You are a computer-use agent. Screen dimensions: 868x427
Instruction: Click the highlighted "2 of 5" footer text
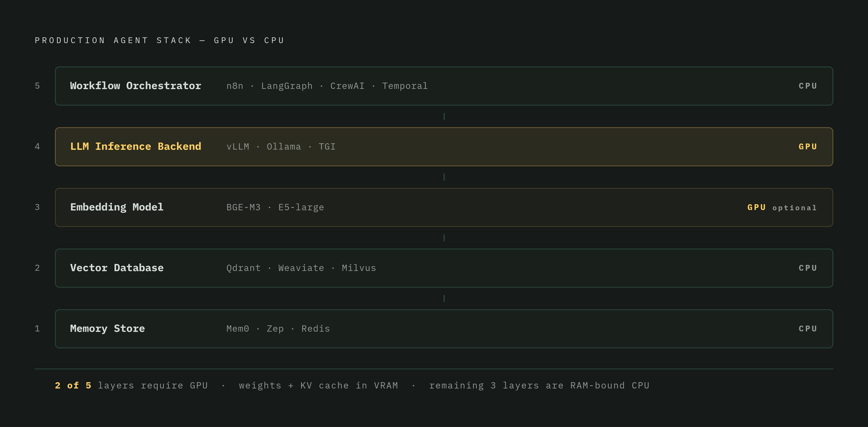click(73, 386)
